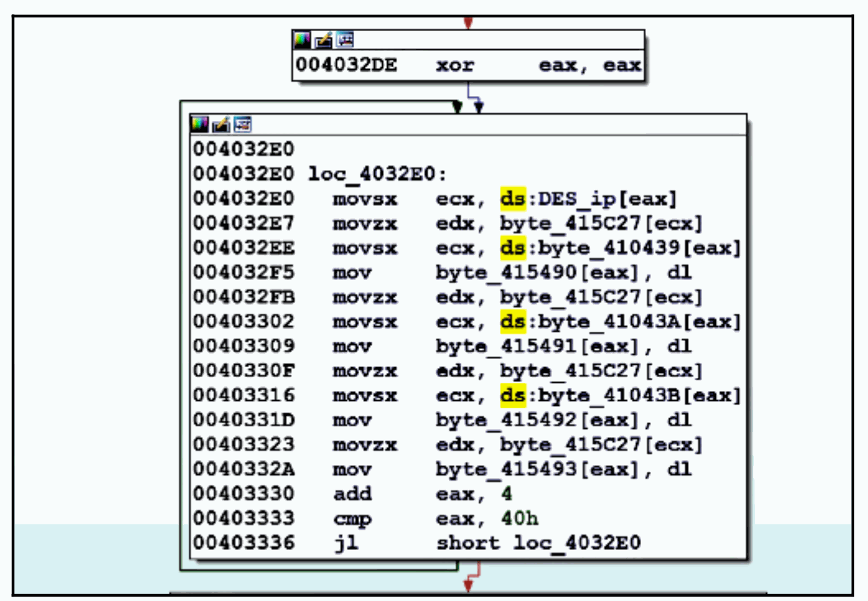Click the node color icon in xor block
Image resolution: width=868 pixels, height=601 pixels.
[302, 41]
